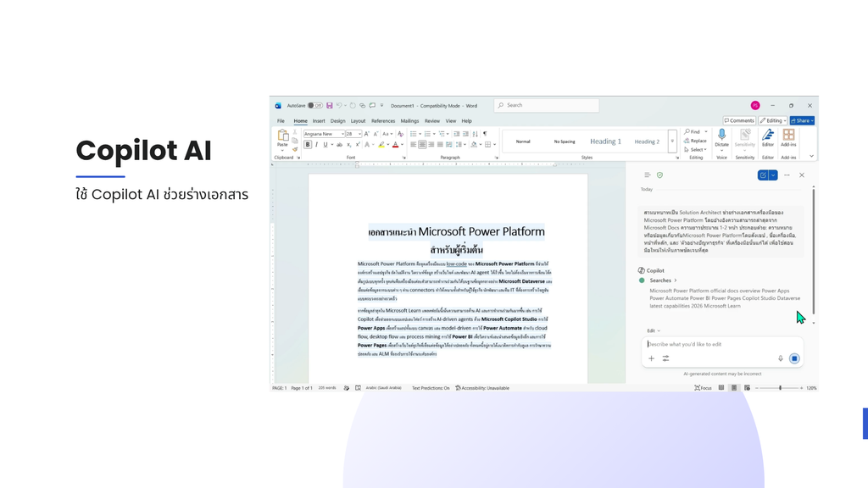Click Increase Indent icon

click(x=465, y=134)
